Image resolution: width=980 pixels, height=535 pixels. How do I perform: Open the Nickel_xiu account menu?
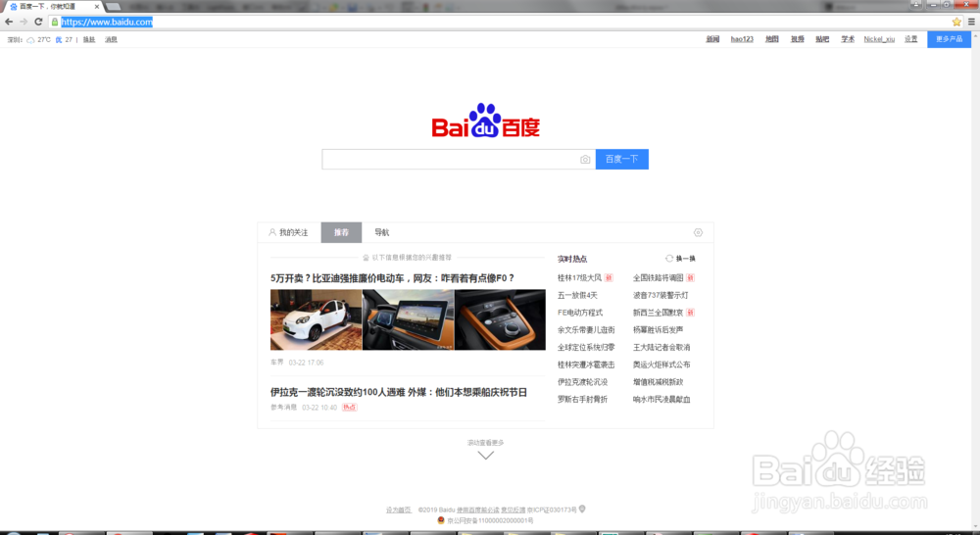pyautogui.click(x=879, y=39)
